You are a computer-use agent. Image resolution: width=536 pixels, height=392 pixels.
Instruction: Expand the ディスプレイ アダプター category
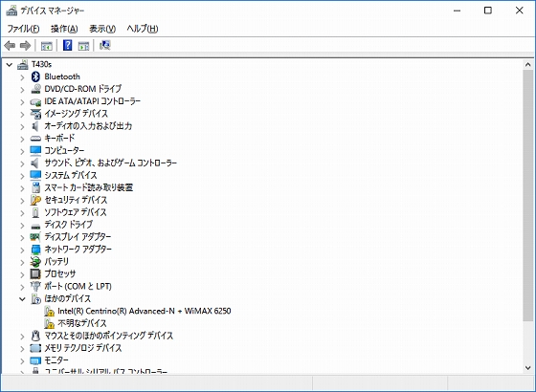(23, 238)
